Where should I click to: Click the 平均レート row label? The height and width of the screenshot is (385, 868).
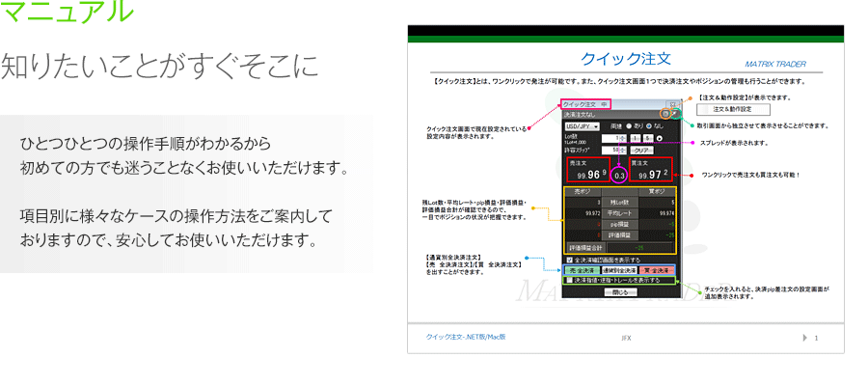click(620, 213)
